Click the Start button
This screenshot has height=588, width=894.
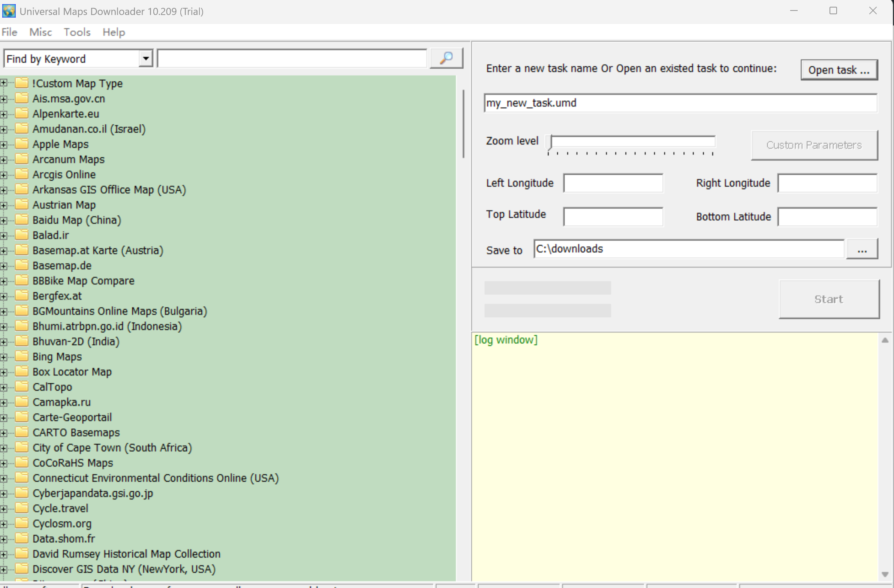(x=829, y=299)
